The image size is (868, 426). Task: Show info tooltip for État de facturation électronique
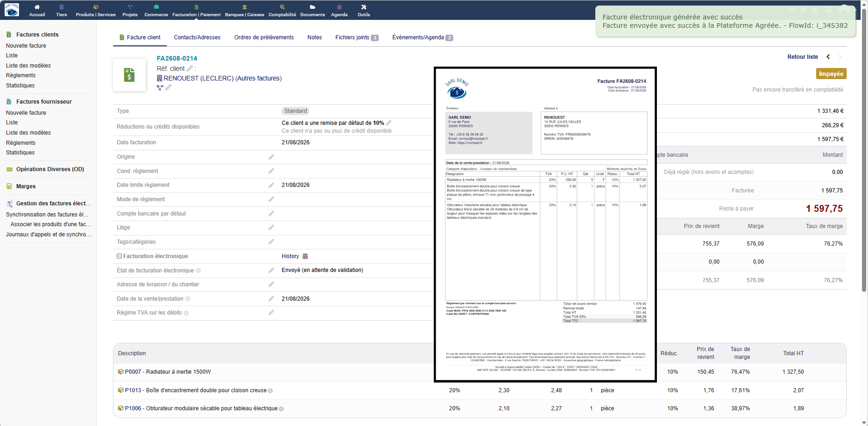(x=198, y=271)
